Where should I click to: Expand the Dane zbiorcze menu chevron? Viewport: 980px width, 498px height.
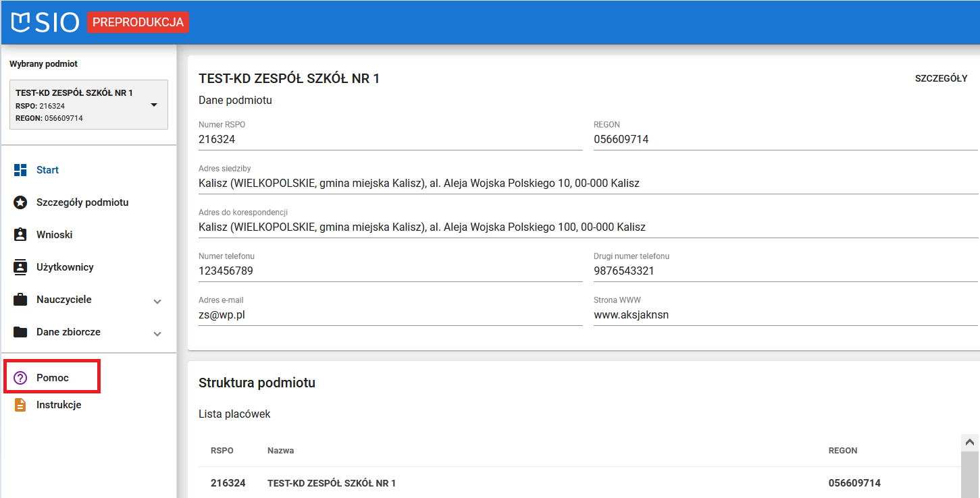point(157,333)
